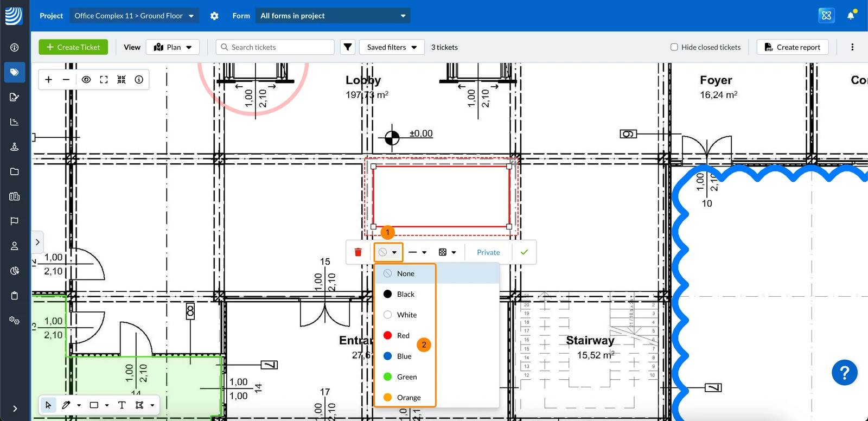
Task: Select the pointer arrow tool
Action: click(x=48, y=405)
